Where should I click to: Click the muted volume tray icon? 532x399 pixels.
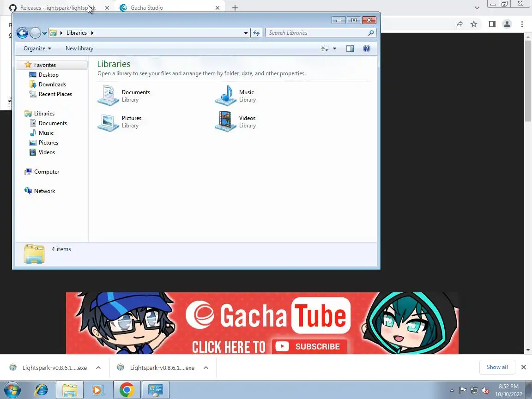click(x=485, y=391)
